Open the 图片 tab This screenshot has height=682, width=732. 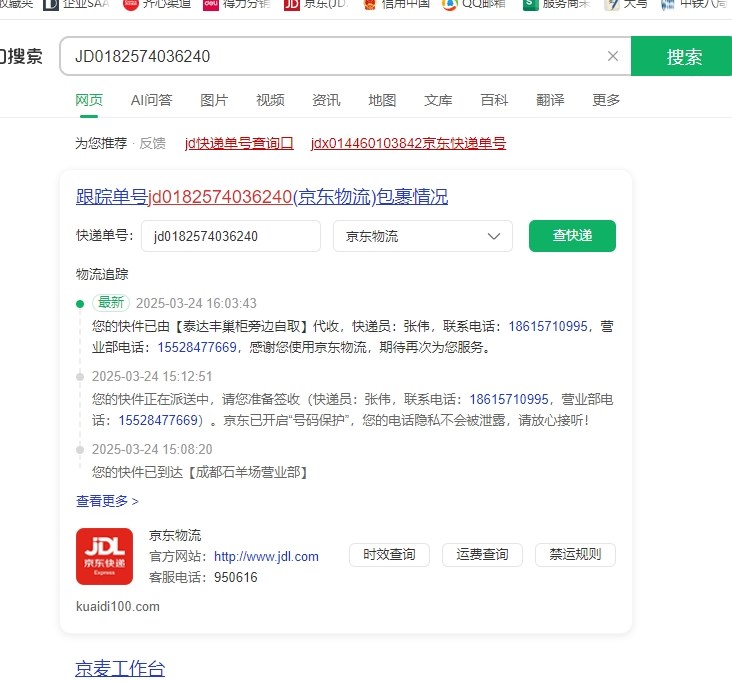coord(214,100)
